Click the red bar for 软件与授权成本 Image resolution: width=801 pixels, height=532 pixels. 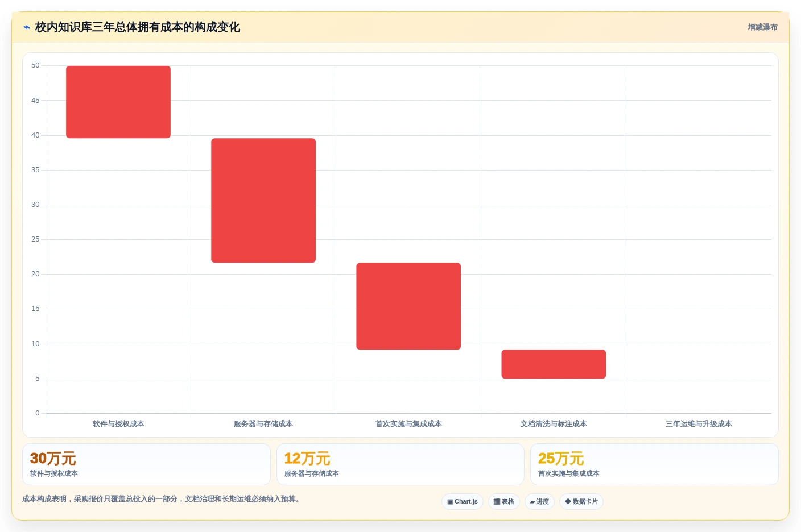pos(118,102)
